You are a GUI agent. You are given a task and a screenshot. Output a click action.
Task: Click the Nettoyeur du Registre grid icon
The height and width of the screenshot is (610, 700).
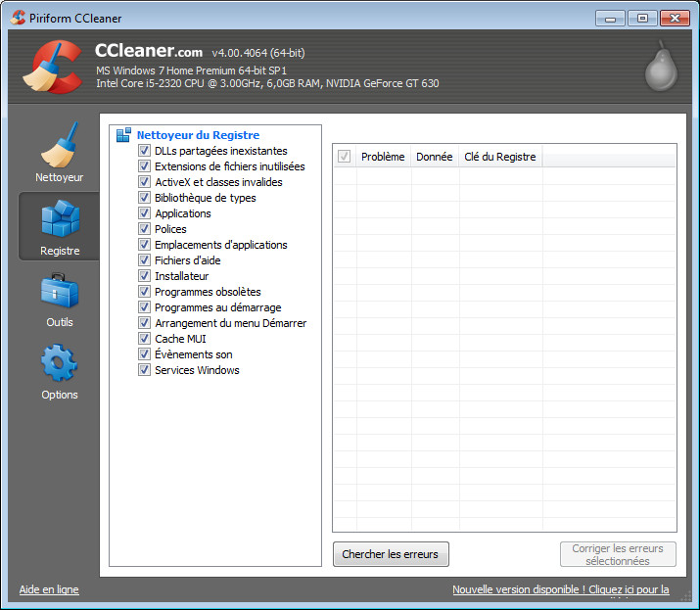click(x=123, y=135)
